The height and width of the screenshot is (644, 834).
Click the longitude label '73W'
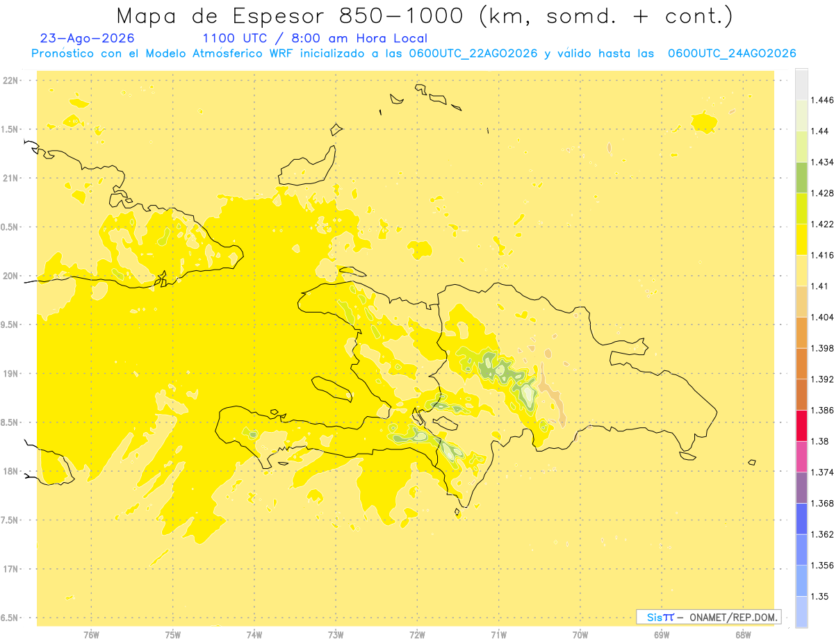tap(336, 635)
